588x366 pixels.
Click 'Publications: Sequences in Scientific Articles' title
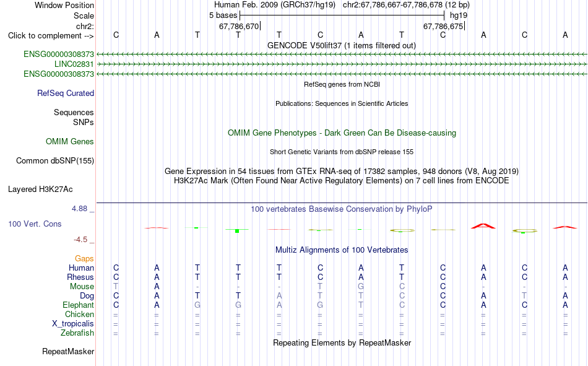(342, 103)
